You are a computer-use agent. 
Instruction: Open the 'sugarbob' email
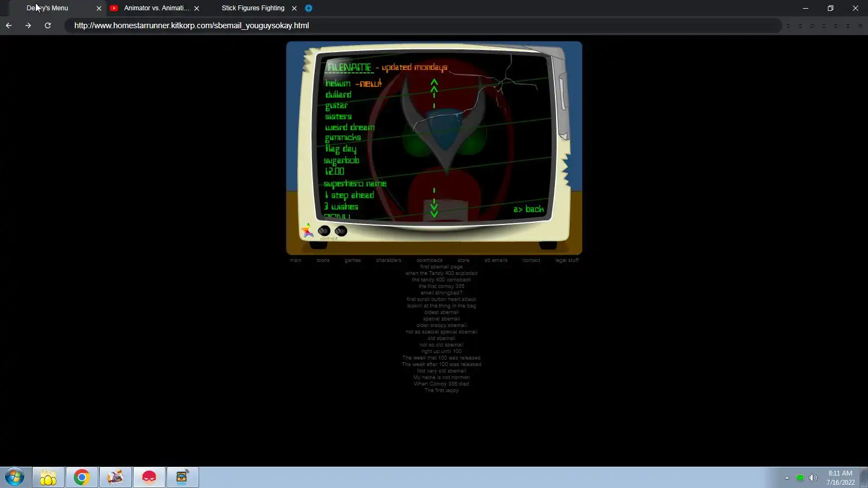pyautogui.click(x=342, y=160)
